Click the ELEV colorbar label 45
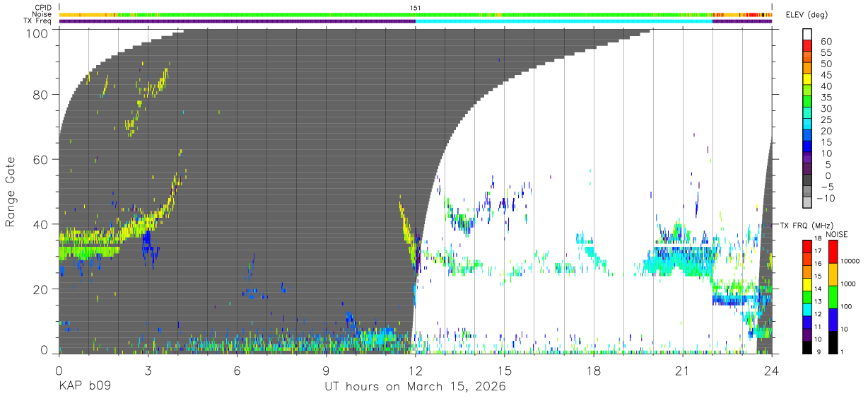The image size is (868, 401). click(826, 76)
